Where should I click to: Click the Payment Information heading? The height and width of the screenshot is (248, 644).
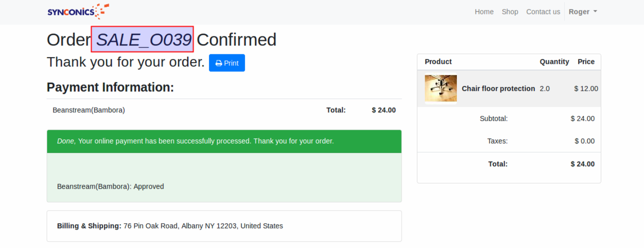click(110, 87)
